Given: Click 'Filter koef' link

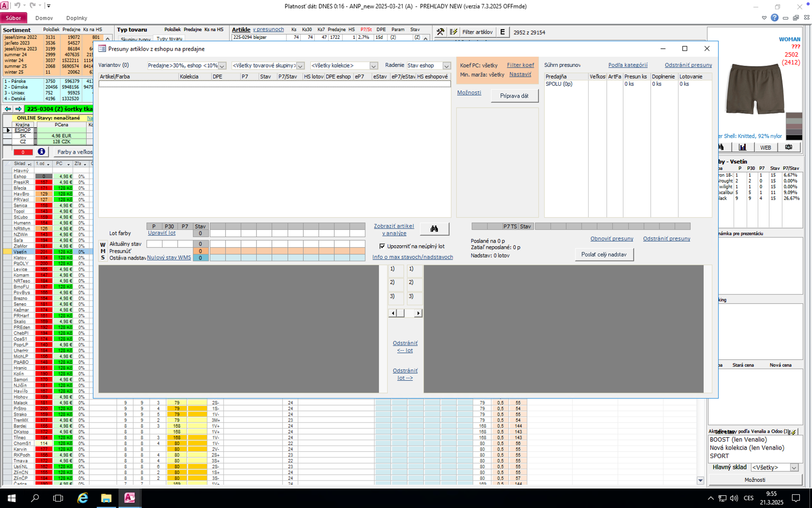Looking at the screenshot, I should coord(520,65).
